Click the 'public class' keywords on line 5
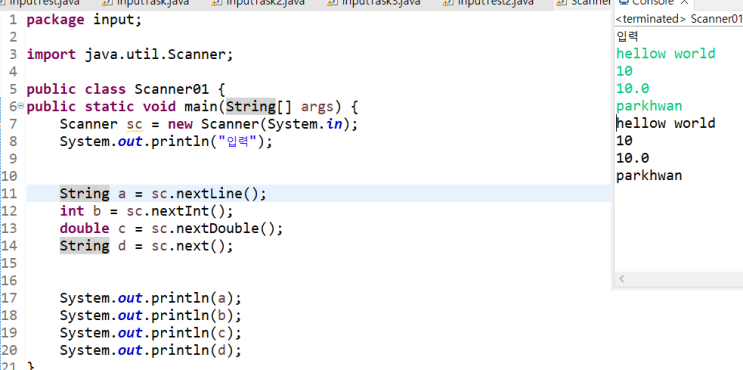 76,89
